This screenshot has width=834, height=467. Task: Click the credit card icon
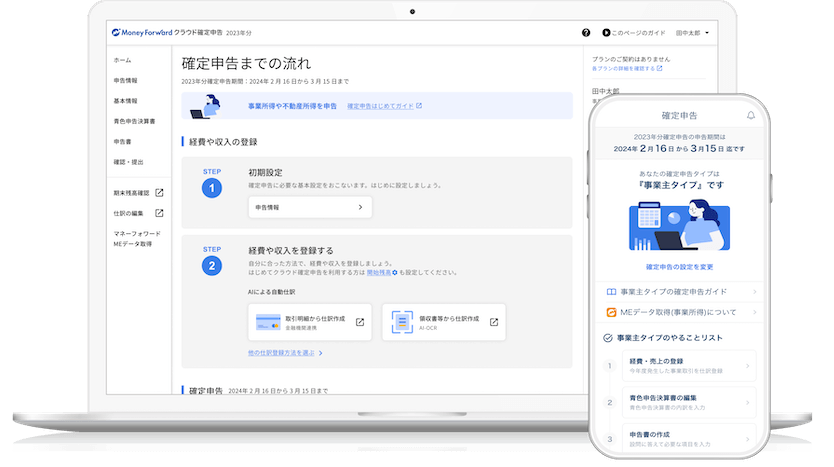tap(268, 322)
